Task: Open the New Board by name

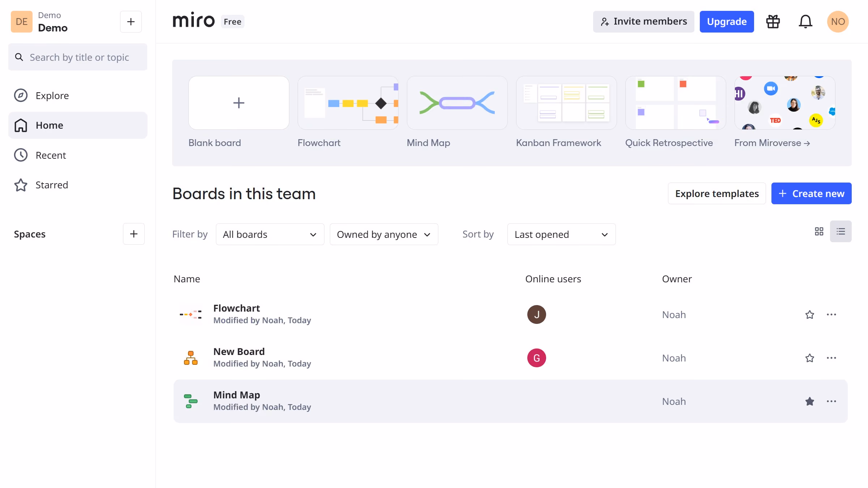Action: pyautogui.click(x=239, y=351)
